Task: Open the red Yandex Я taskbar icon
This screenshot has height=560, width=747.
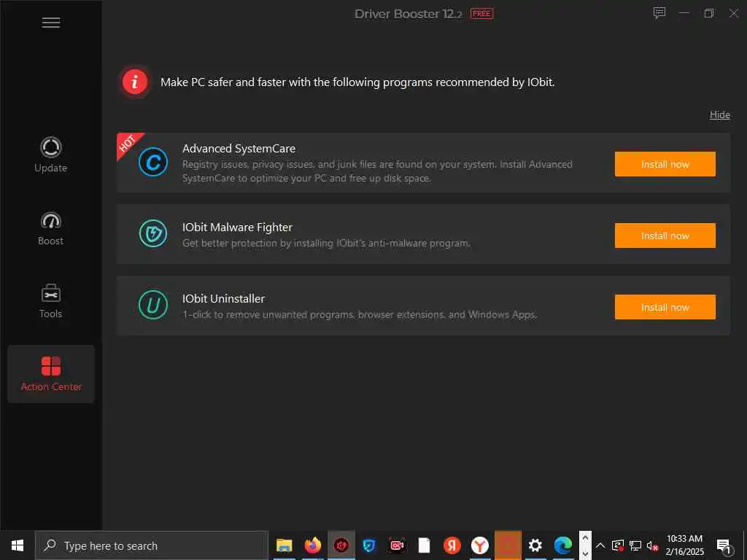Action: 452,545
